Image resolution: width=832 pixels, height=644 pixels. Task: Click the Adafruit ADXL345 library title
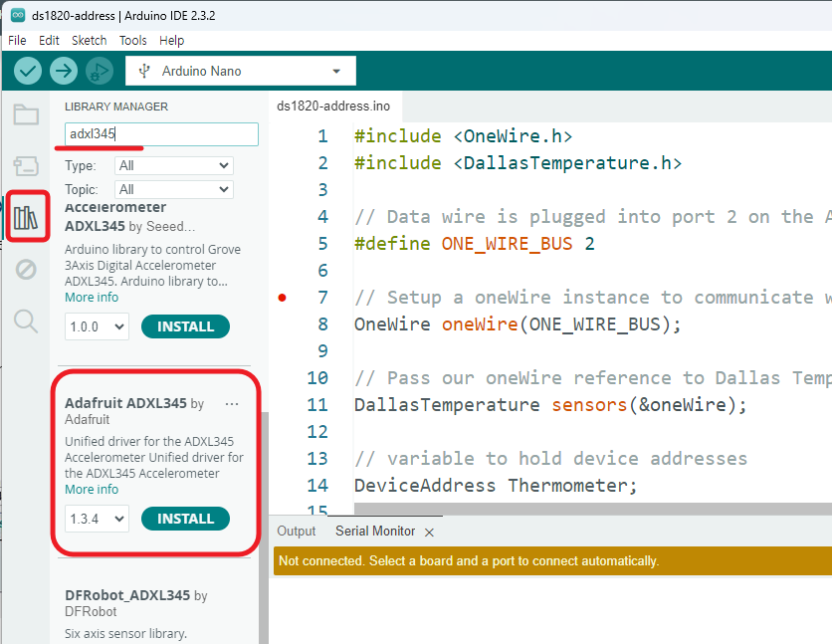[x=125, y=403]
